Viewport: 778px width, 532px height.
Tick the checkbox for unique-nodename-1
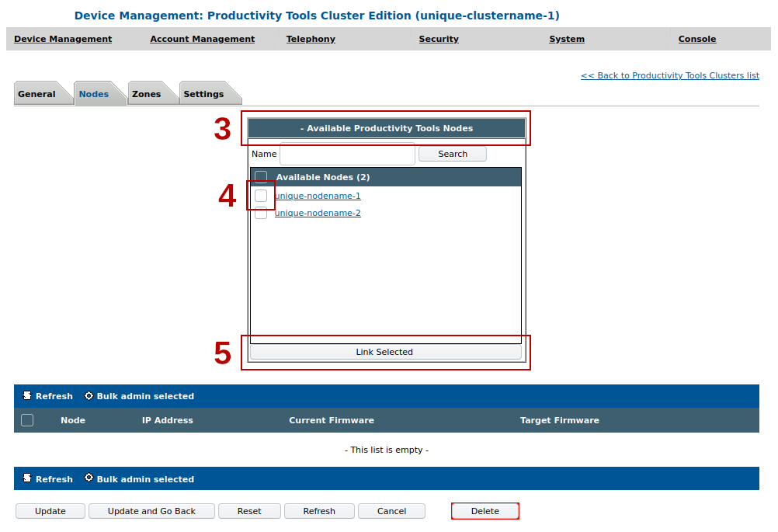tap(261, 196)
